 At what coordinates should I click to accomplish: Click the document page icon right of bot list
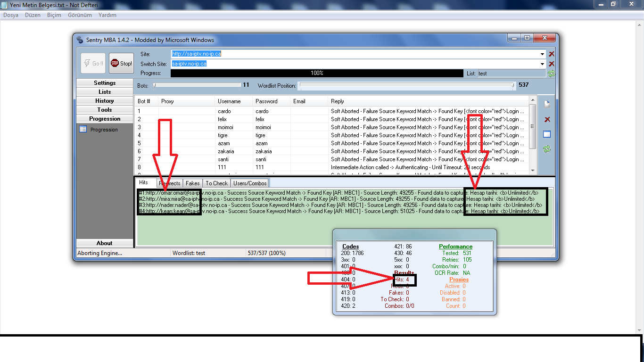pyautogui.click(x=547, y=104)
